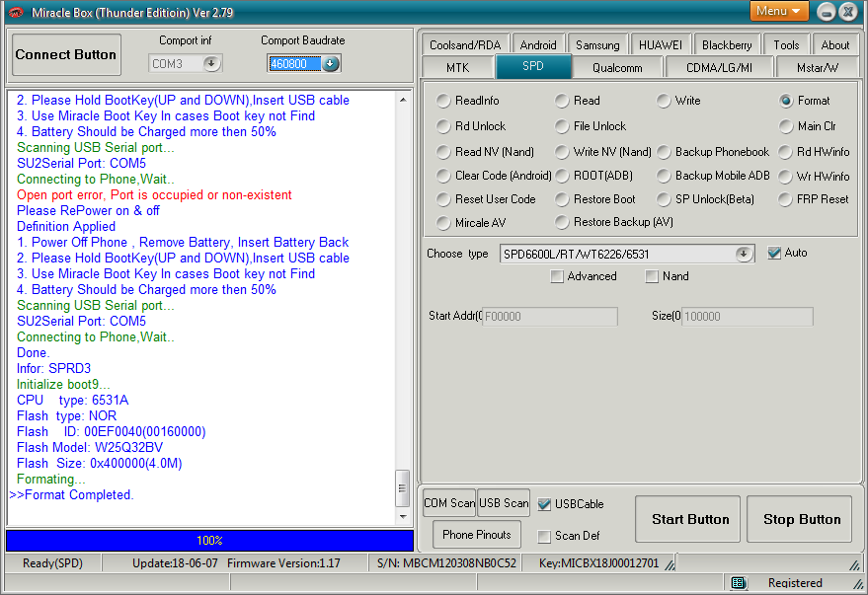Click the Start Addr input field

pyautogui.click(x=550, y=317)
